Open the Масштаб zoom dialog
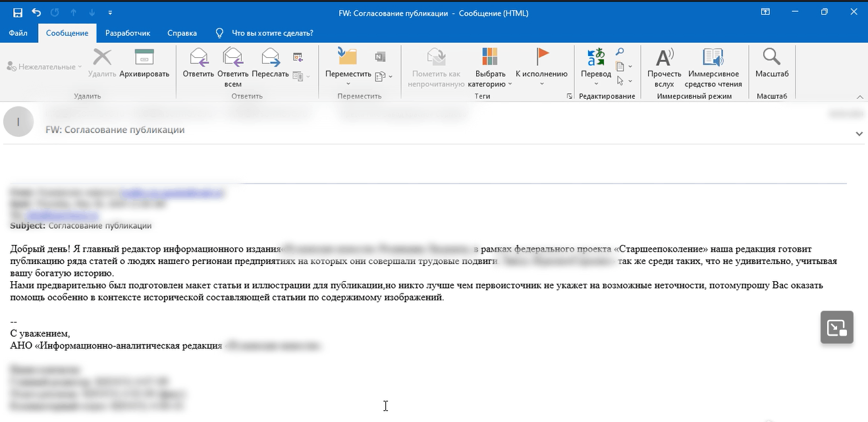Image resolution: width=868 pixels, height=422 pixels. 772,63
